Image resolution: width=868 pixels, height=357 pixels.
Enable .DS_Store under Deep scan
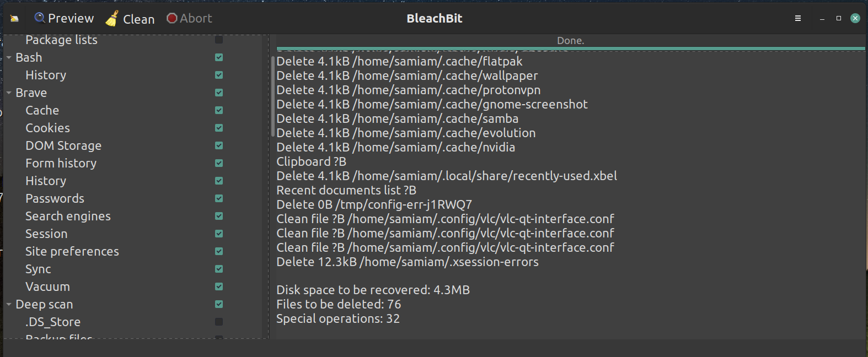(218, 322)
